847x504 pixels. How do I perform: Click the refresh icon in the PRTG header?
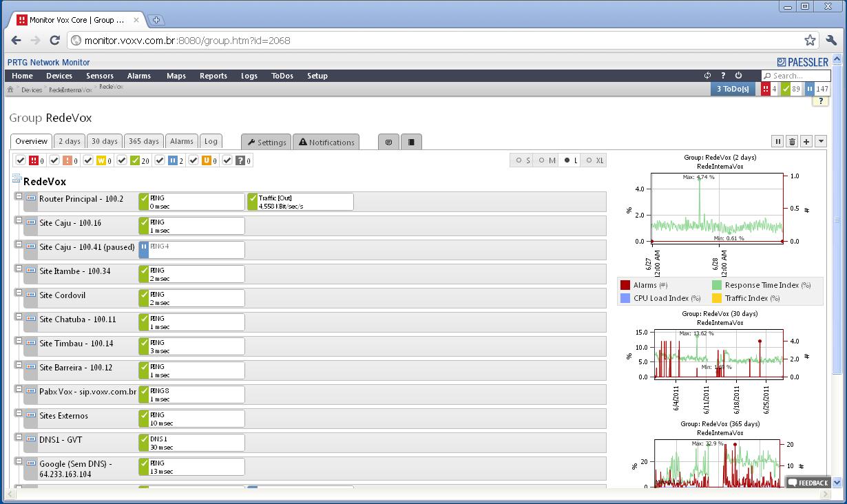(707, 76)
